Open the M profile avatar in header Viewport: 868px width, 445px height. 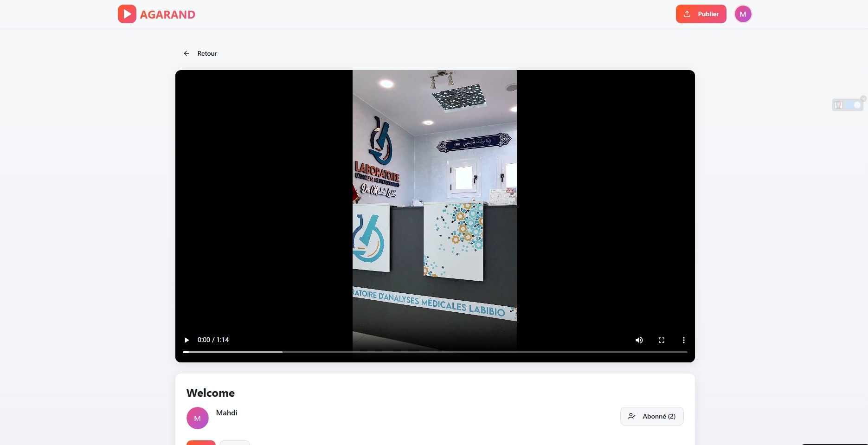[x=743, y=14]
